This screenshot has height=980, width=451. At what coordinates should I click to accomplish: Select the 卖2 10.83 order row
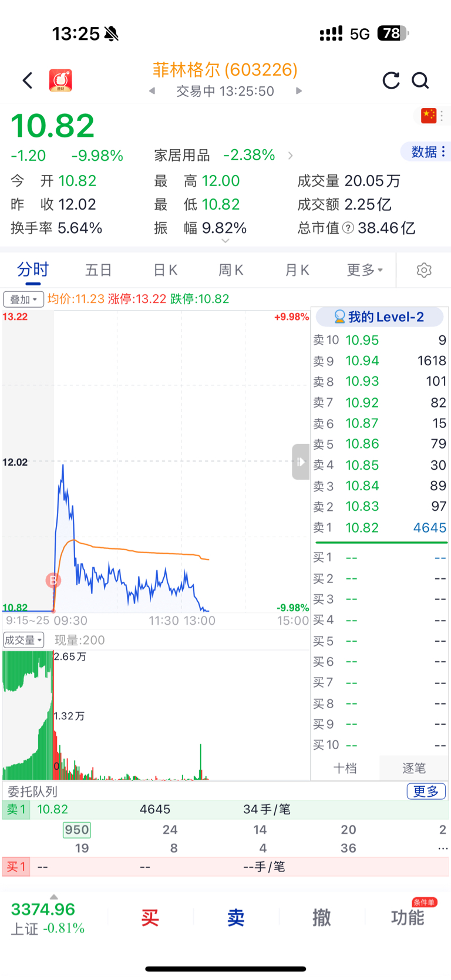380,507
